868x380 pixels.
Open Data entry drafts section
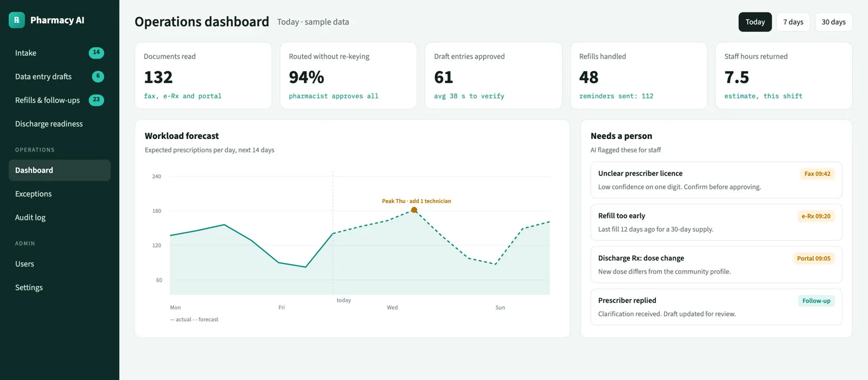click(x=60, y=77)
